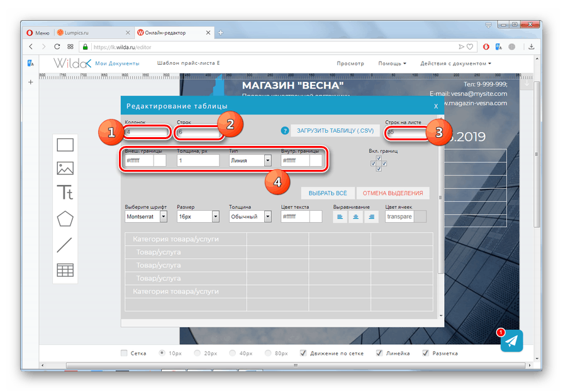Toggle the Линейка checkbox
Viewport: 563px width, 392px height.
pyautogui.click(x=379, y=353)
